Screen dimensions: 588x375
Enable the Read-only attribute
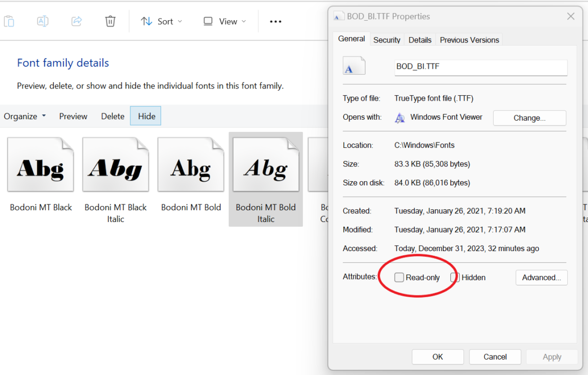399,277
